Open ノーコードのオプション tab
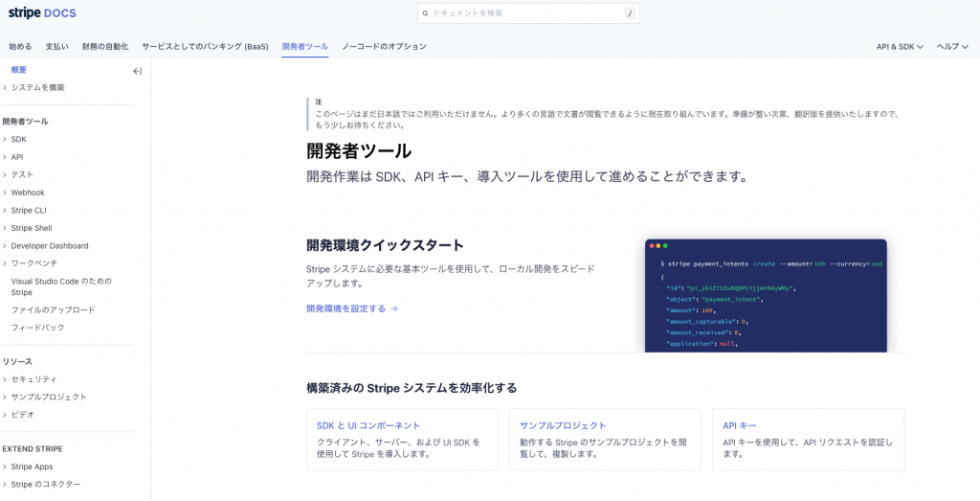 click(384, 46)
